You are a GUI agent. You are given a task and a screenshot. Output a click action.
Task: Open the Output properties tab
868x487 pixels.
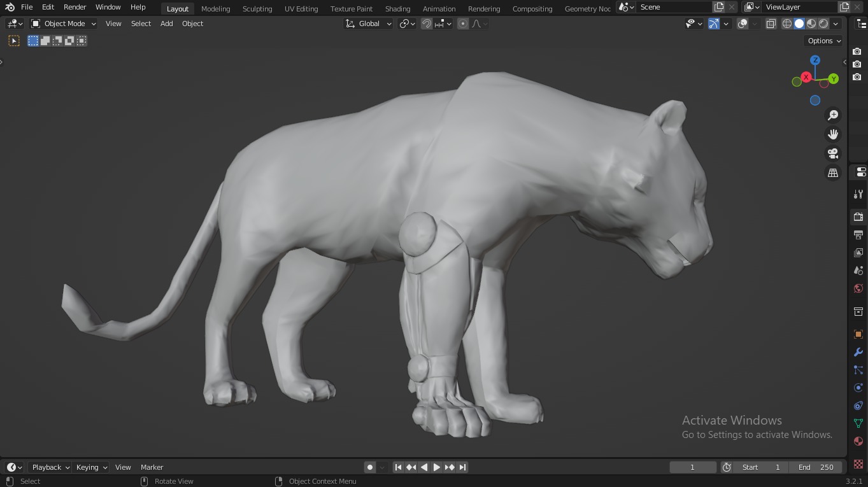[858, 235]
